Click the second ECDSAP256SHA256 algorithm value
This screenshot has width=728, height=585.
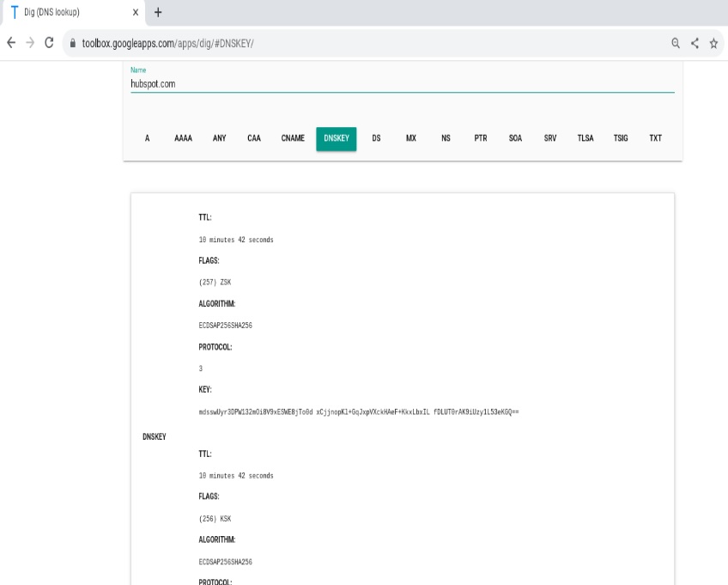(225, 562)
